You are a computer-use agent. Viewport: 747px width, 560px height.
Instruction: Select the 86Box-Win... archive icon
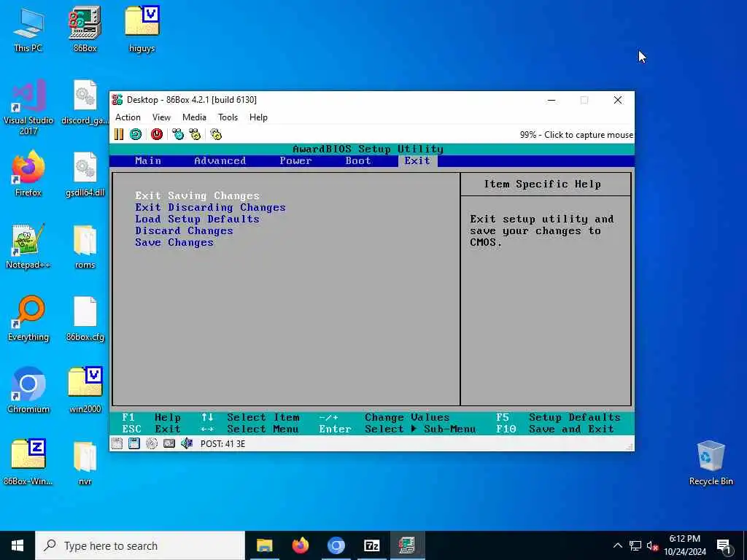tap(28, 463)
